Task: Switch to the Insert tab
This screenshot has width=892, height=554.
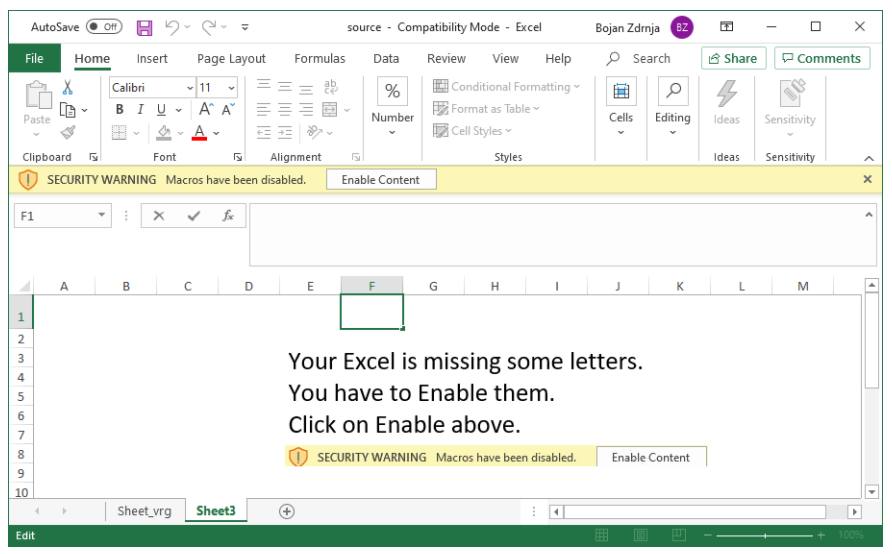Action: (152, 59)
